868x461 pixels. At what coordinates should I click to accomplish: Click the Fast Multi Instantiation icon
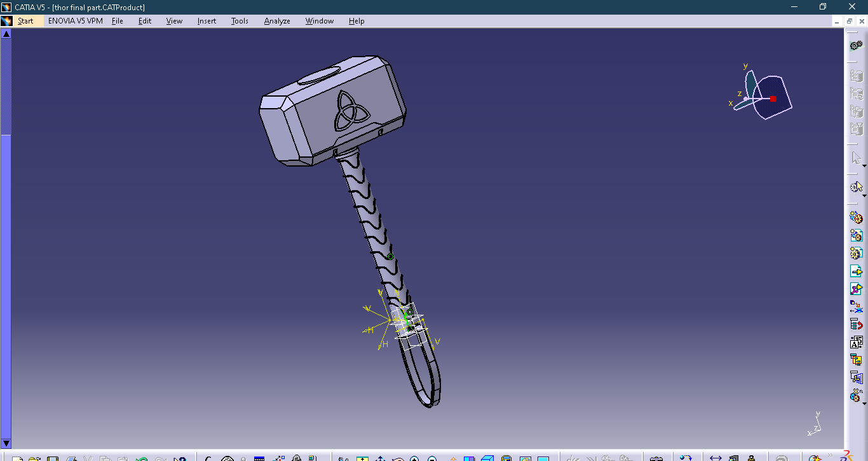[x=855, y=396]
